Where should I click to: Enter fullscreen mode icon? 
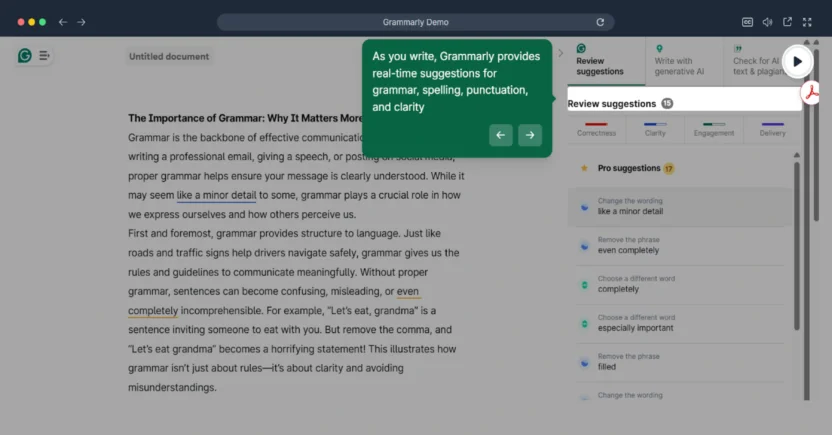click(x=807, y=22)
